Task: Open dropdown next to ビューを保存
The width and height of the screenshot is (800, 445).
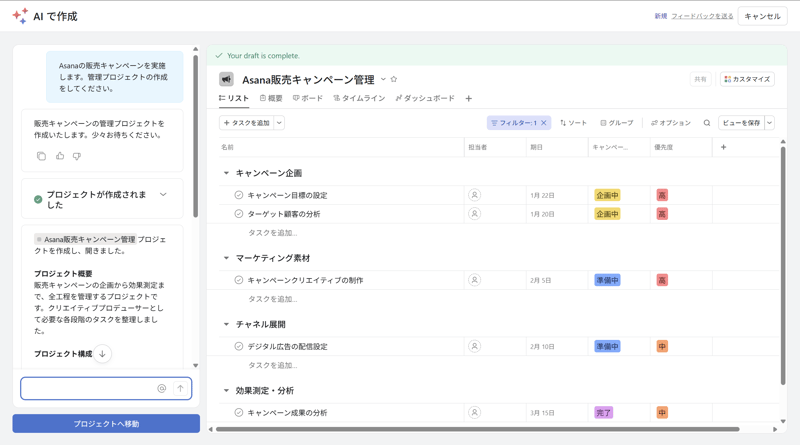Action: (769, 123)
